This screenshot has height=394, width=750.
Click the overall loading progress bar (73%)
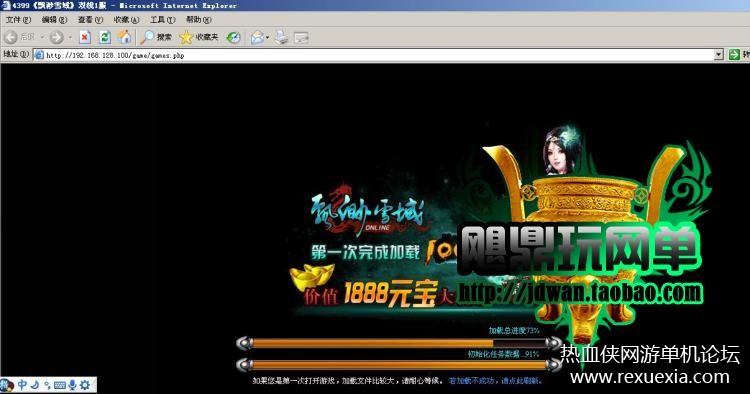click(399, 343)
